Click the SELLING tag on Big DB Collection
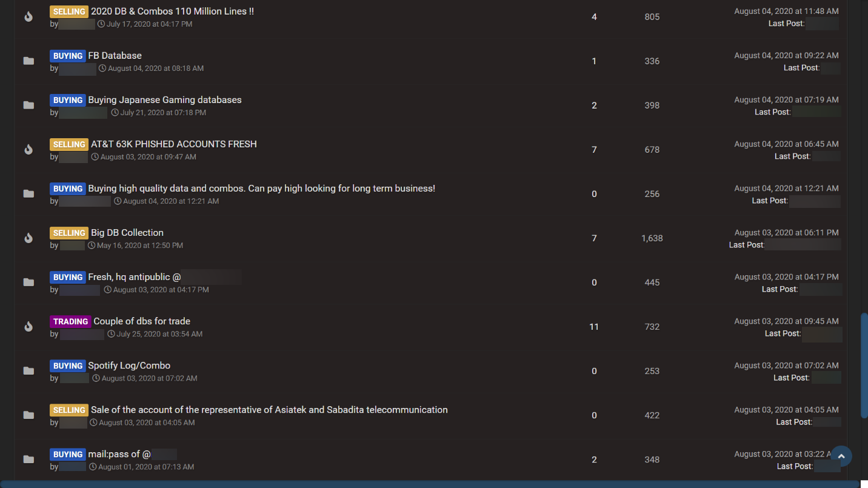The height and width of the screenshot is (488, 868). (x=69, y=233)
